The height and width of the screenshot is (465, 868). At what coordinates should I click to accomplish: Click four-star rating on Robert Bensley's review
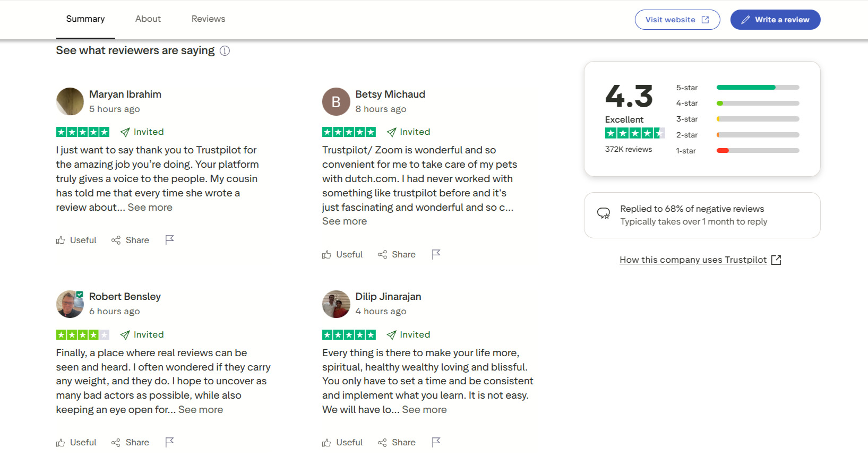point(83,335)
